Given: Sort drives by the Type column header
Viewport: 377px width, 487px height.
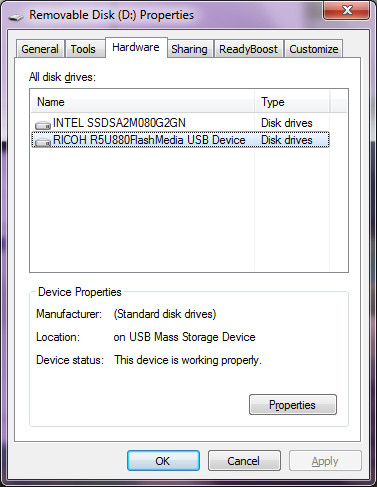Looking at the screenshot, I should coord(292,102).
